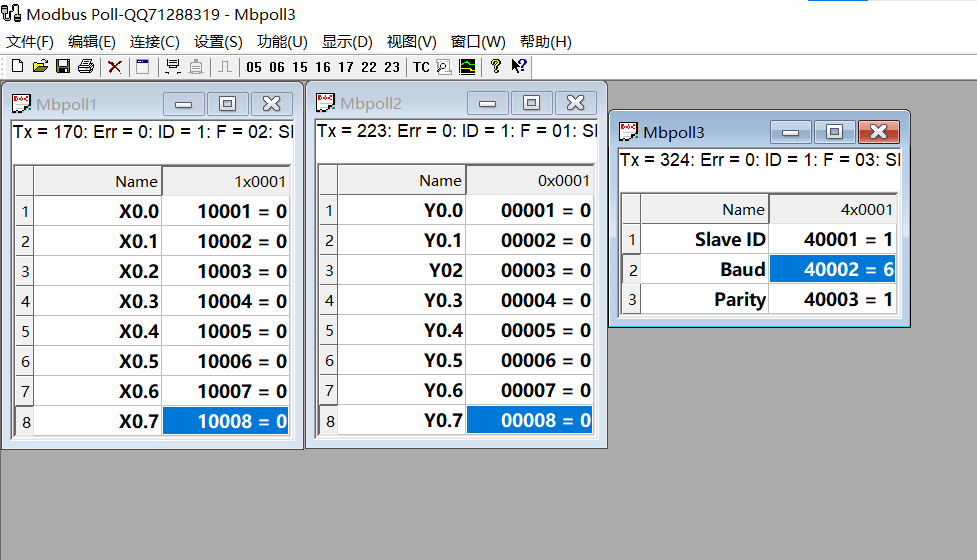Image resolution: width=977 pixels, height=560 pixels.
Task: Open a file with the folder icon
Action: point(40,67)
